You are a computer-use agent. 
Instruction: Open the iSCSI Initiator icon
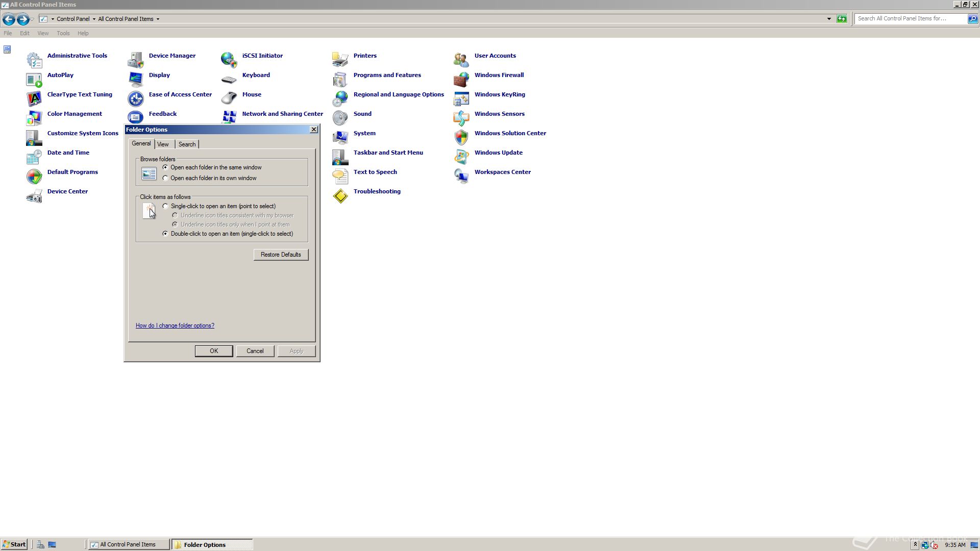(229, 60)
